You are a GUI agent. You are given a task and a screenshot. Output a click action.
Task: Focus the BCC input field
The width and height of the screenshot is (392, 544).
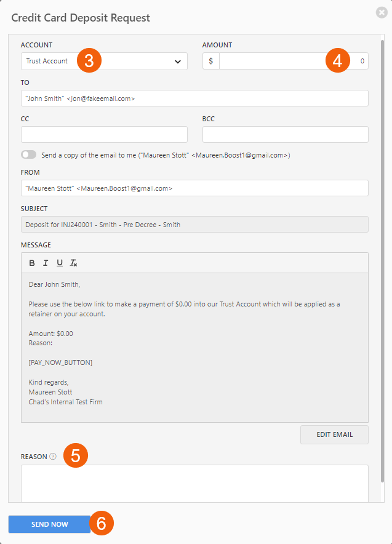[x=285, y=135]
